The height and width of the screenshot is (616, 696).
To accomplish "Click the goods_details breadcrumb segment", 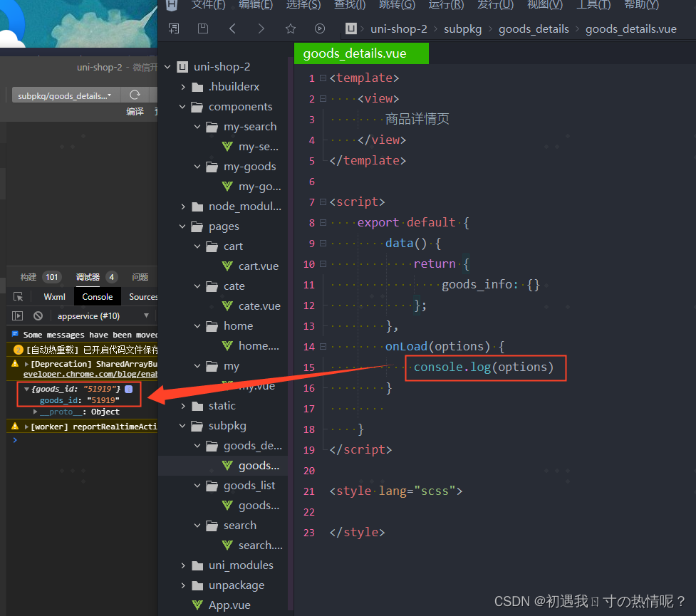I will click(x=534, y=29).
